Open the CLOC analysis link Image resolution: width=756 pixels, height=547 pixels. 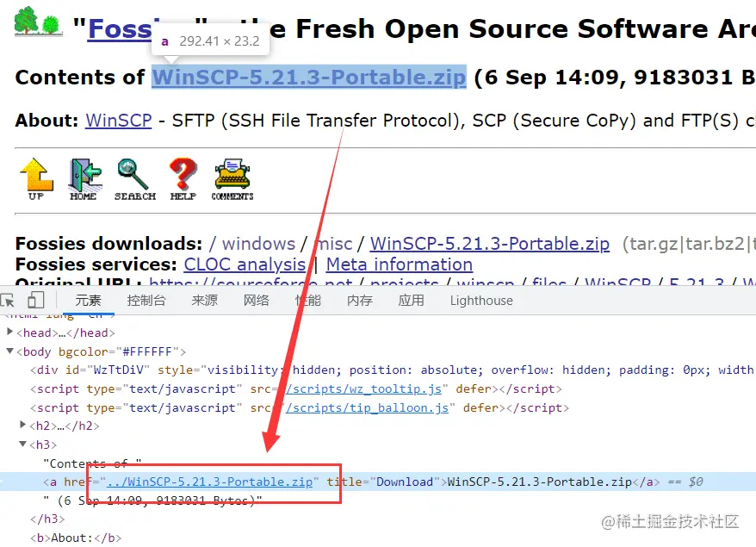(245, 264)
